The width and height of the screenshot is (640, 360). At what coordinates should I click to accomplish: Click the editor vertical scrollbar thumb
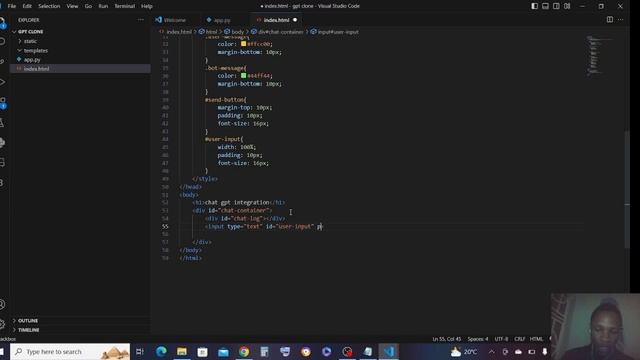[x=627, y=189]
